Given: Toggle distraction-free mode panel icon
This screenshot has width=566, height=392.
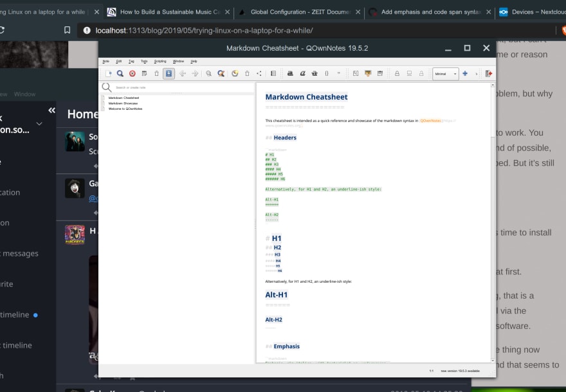Looking at the screenshot, I should click(273, 73).
